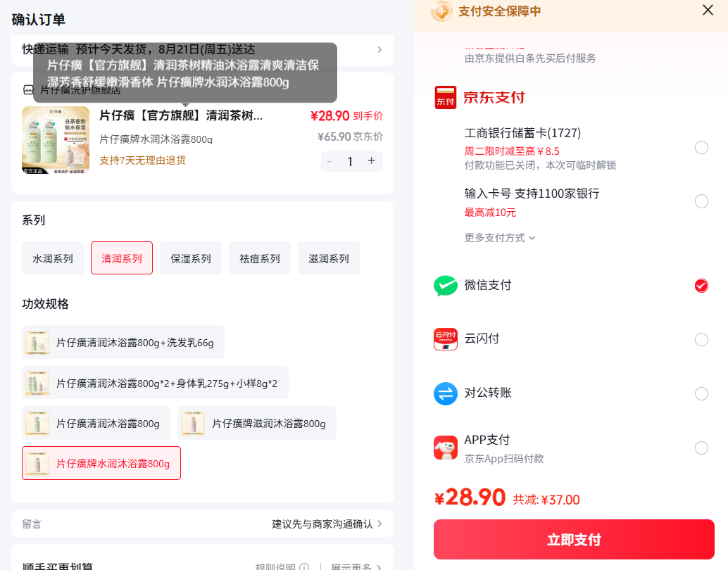This screenshot has height=570, width=728.
Task: Click 支持7天无理由退货 return policy text
Action: point(142,160)
